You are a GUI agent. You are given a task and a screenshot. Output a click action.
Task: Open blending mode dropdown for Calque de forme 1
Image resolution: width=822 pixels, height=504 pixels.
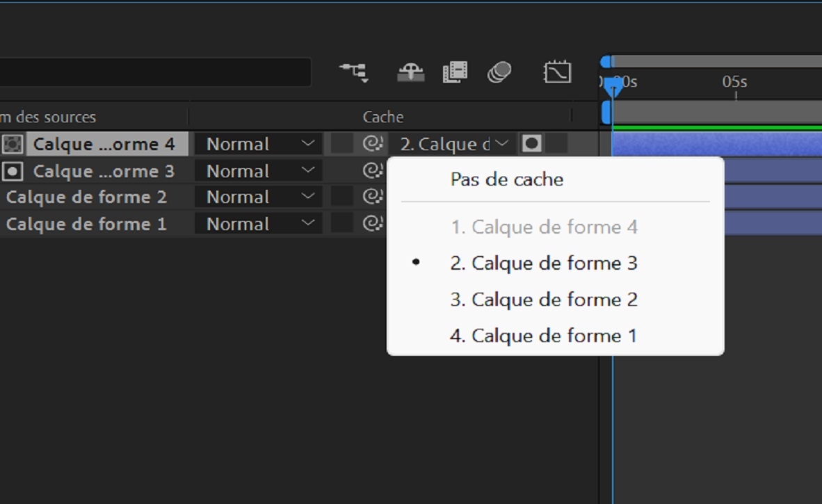tap(258, 224)
